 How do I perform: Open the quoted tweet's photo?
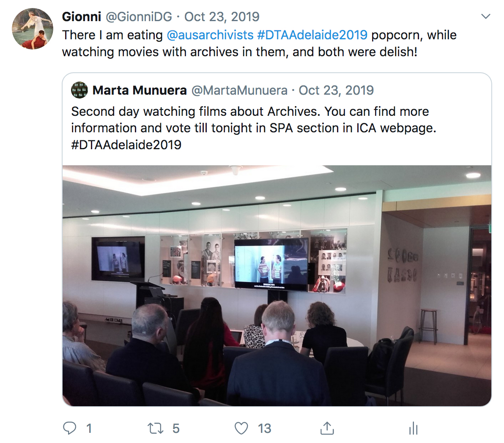277,286
